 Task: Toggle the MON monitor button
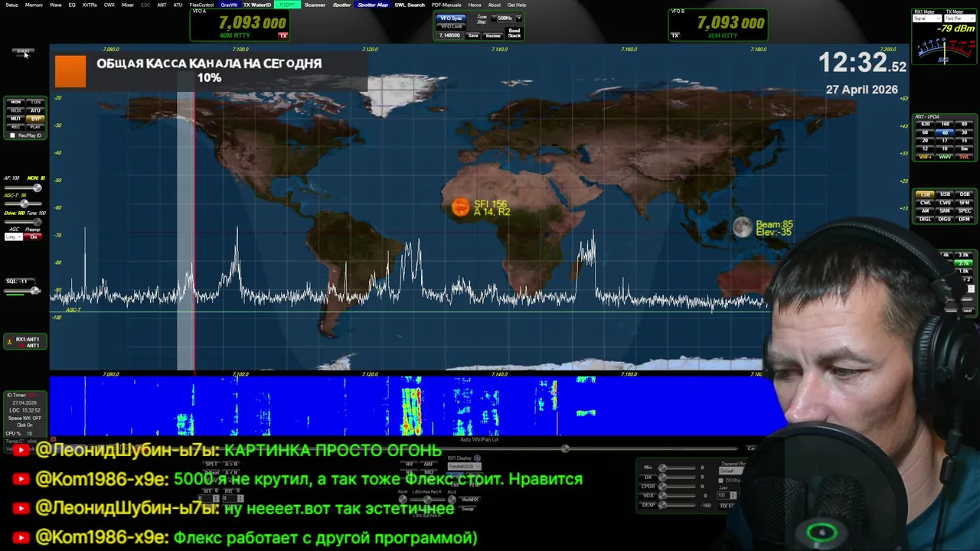pos(16,102)
